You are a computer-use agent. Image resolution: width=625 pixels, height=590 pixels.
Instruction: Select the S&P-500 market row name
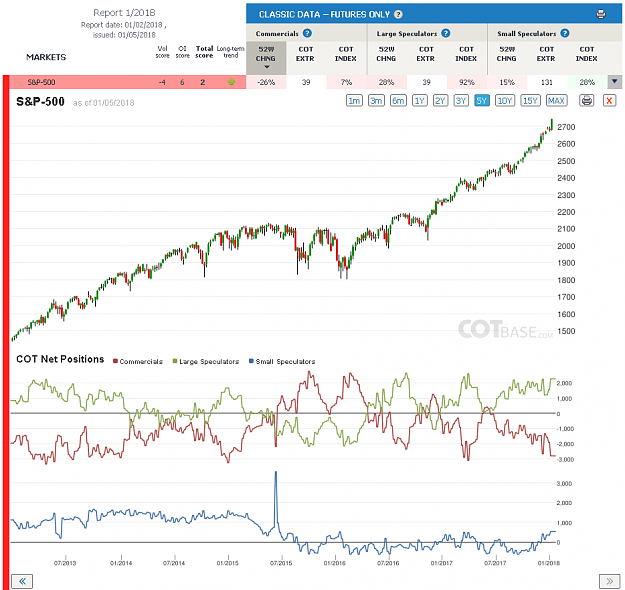click(x=41, y=83)
